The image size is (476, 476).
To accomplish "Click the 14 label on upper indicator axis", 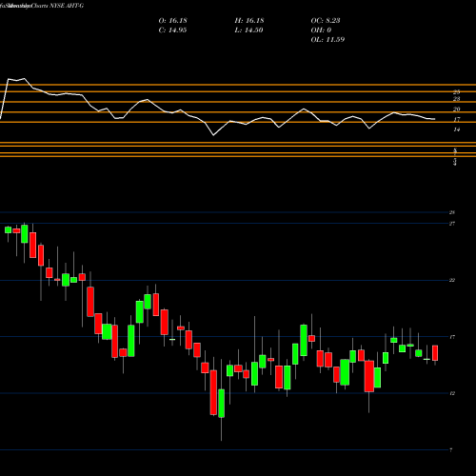I will click(x=457, y=129).
